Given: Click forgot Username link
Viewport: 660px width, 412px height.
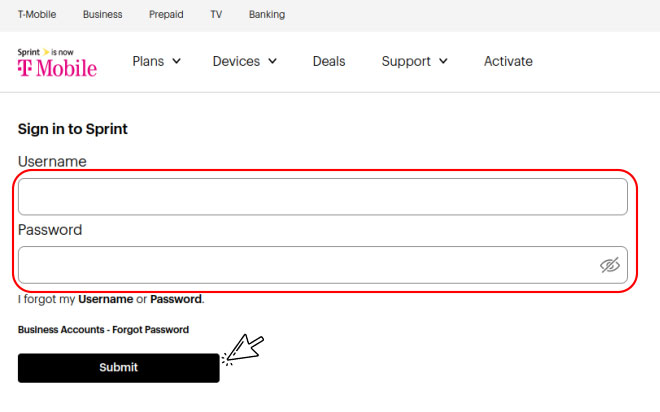Looking at the screenshot, I should click(x=106, y=299).
